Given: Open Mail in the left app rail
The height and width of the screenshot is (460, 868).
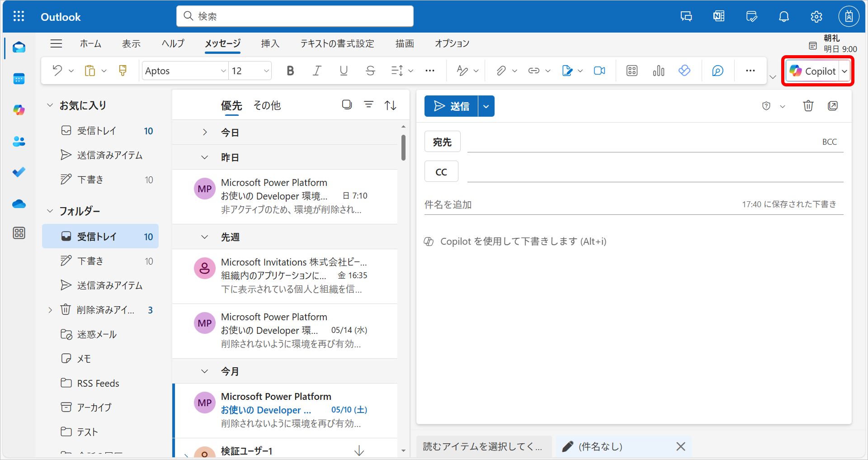Looking at the screenshot, I should [x=19, y=47].
